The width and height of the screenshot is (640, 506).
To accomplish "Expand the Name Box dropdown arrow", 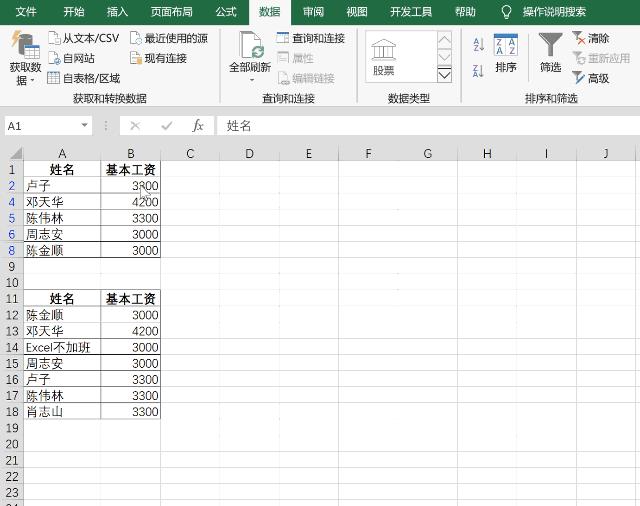I will tap(84, 125).
